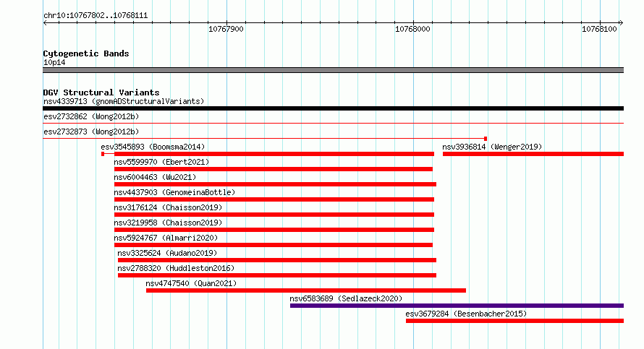Click the chr10:10767802..10768111 region label
The width and height of the screenshot is (644, 349).
[96, 16]
